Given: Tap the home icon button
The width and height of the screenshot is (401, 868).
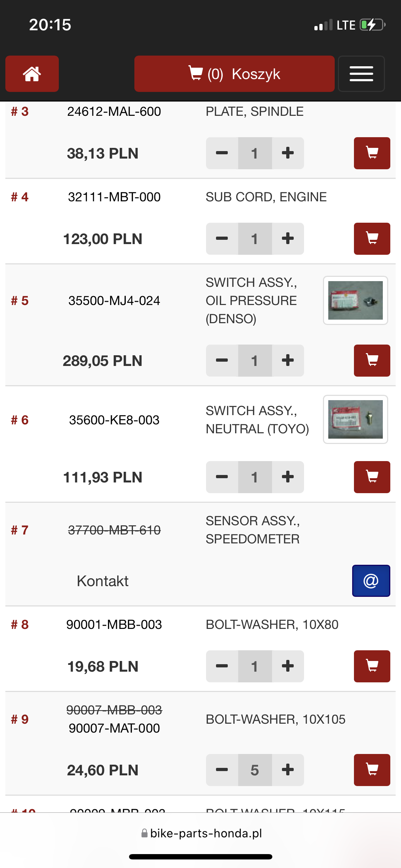Looking at the screenshot, I should click(x=32, y=74).
